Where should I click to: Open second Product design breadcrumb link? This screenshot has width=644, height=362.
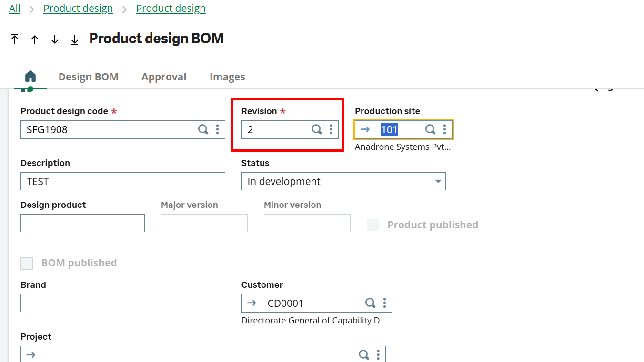171,9
